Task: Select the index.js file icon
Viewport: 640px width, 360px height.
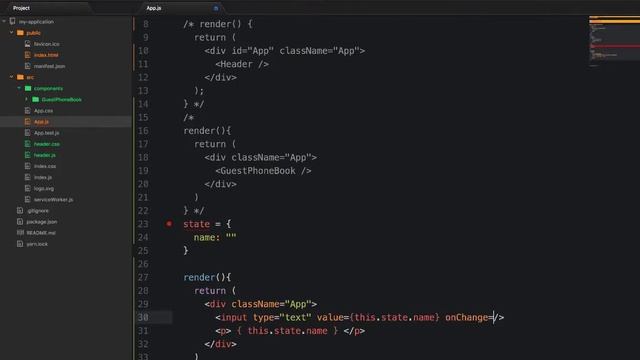Action: [27, 177]
